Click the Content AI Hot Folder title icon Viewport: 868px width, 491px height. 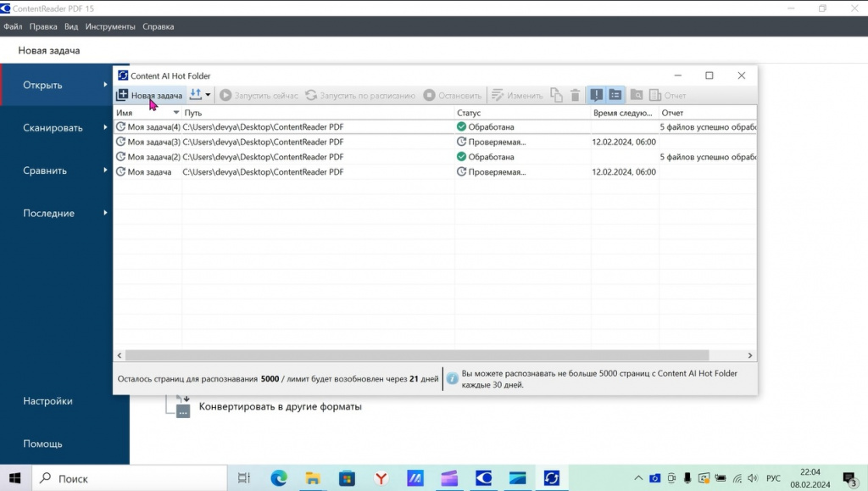point(123,75)
